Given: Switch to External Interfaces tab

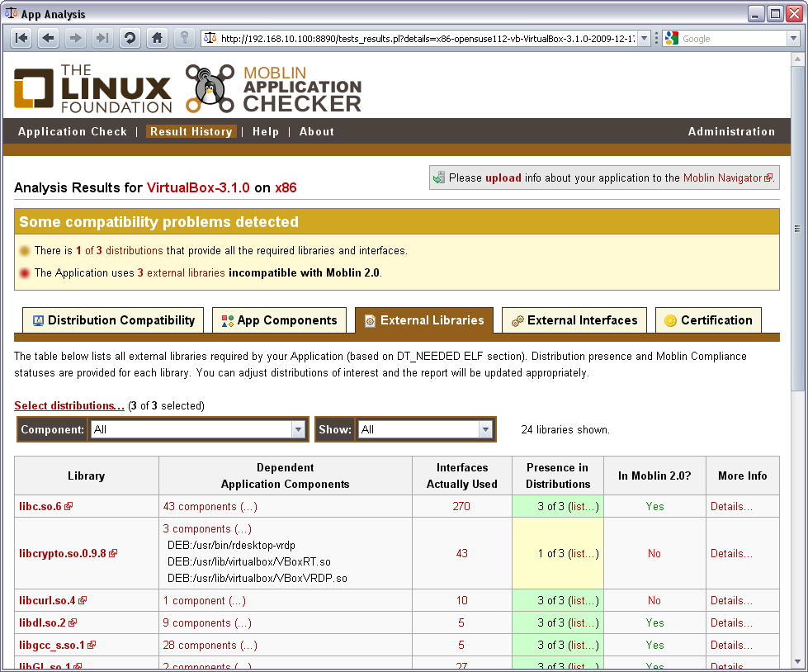Looking at the screenshot, I should [574, 320].
